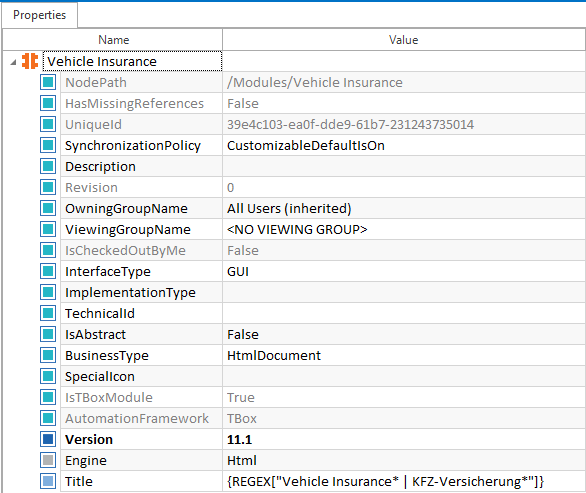Click the Value column header
The image size is (586, 493).
[404, 40]
